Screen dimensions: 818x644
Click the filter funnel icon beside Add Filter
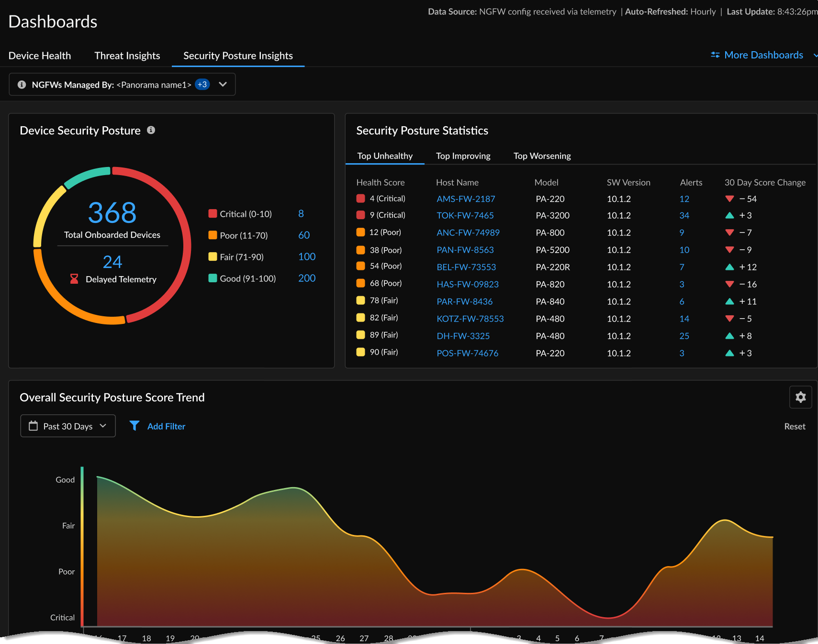pyautogui.click(x=134, y=426)
